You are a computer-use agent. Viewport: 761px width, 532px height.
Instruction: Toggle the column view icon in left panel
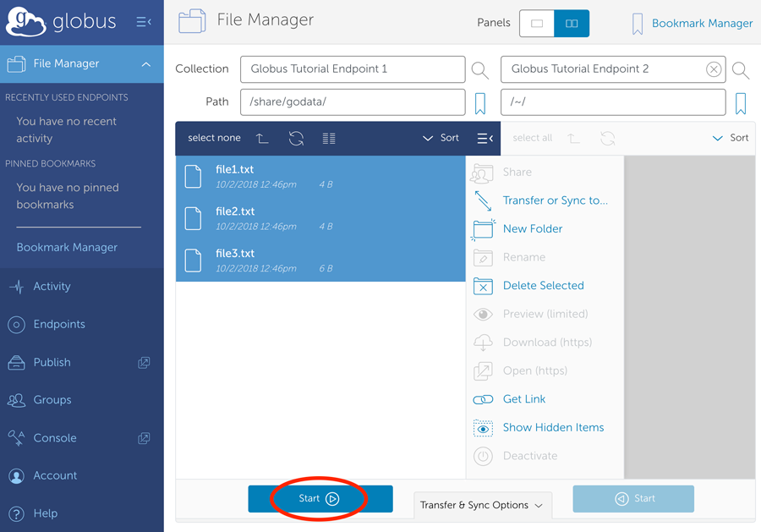coord(329,139)
